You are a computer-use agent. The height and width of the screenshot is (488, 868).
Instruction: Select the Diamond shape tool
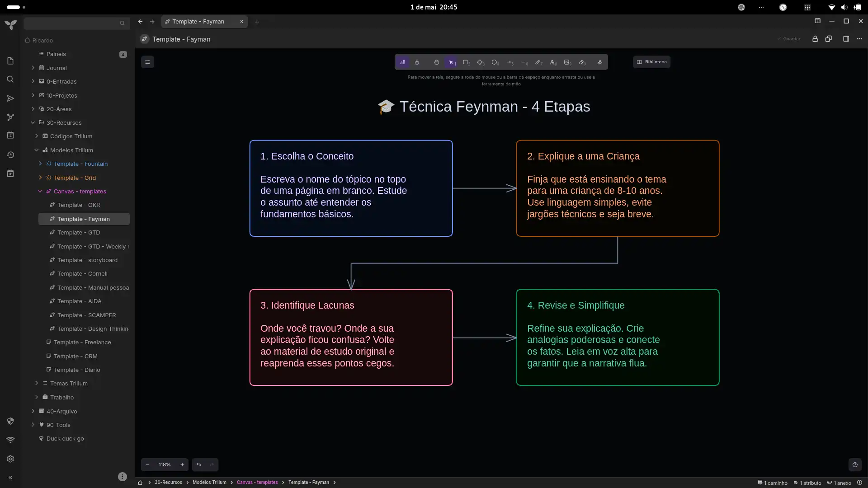click(480, 62)
